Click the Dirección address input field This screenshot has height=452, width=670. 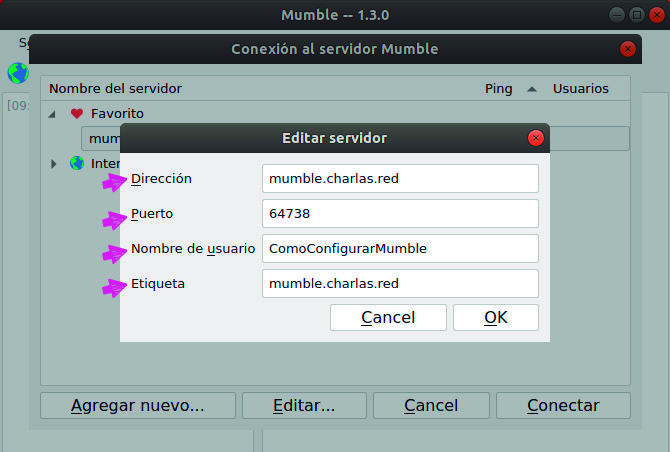click(x=400, y=179)
